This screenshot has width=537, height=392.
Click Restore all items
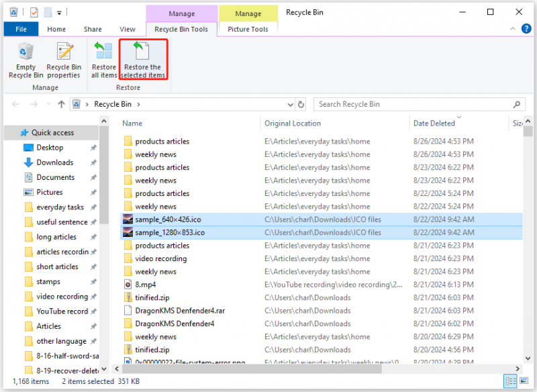point(104,60)
